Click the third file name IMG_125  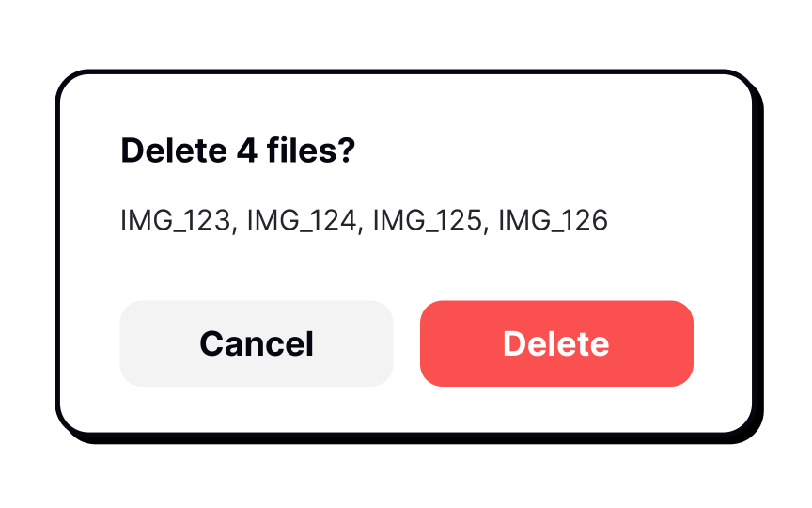coord(428,220)
